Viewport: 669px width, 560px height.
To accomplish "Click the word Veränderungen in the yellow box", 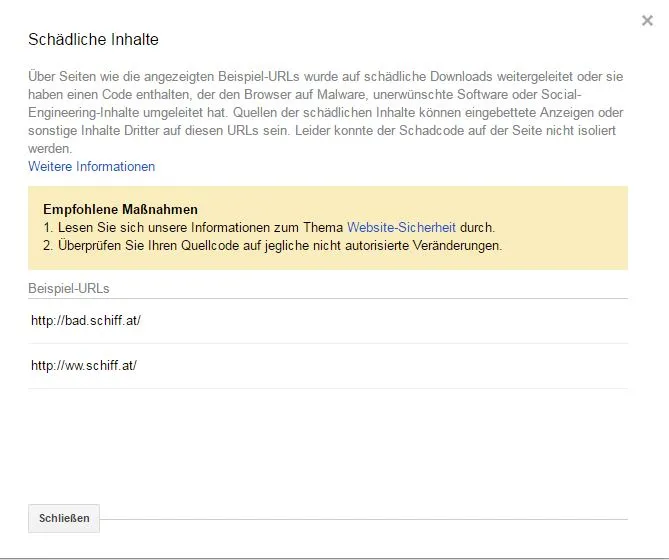I will coord(457,246).
